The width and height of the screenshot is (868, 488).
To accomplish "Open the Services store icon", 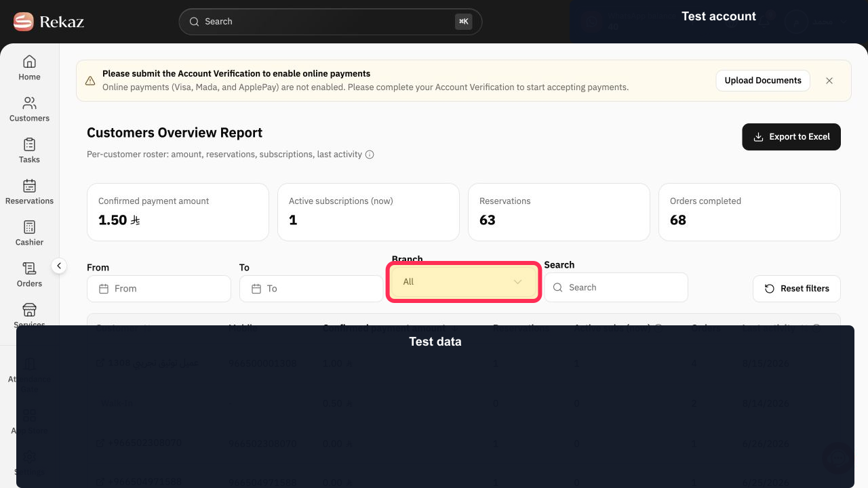I will click(x=29, y=310).
